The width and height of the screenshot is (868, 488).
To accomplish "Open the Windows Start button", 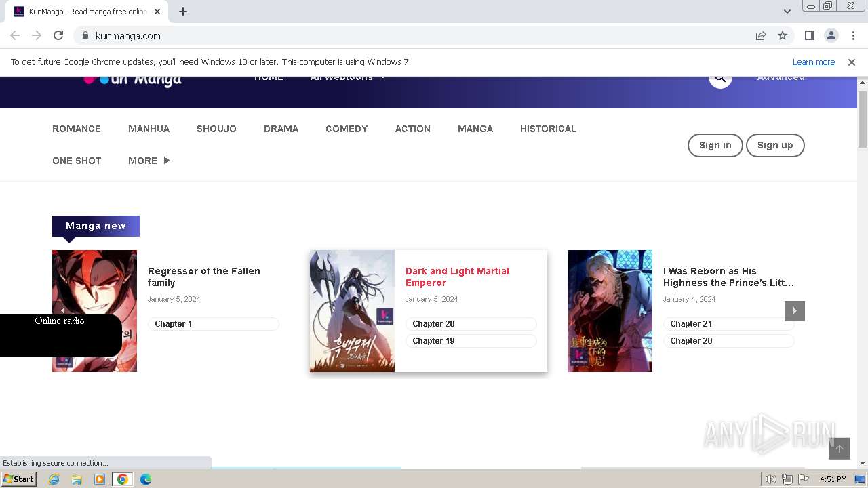I will coord(18,479).
